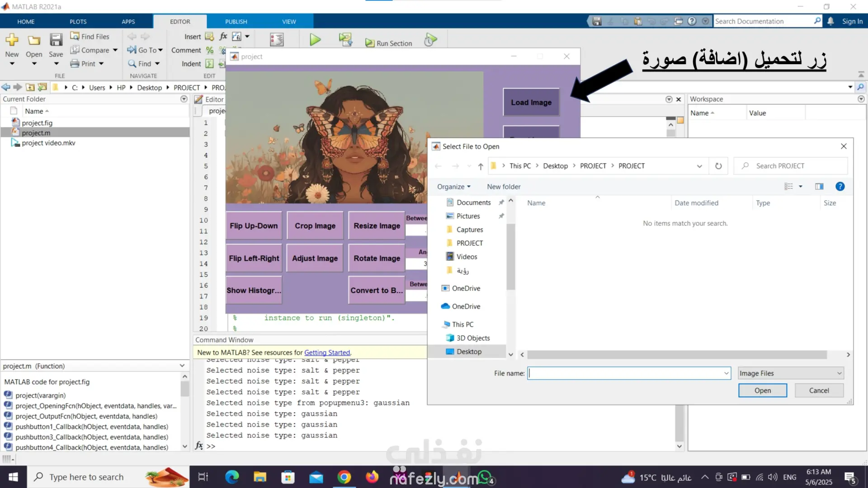Switch to the PUBLISH ribbon tab
Screen dimensions: 868x488
[x=236, y=21]
